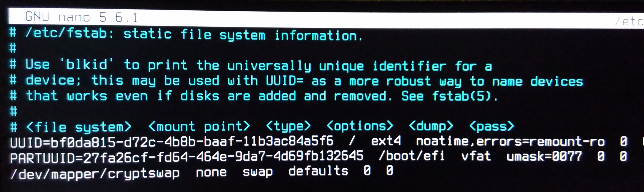Click the word 'robust' in comment
Screen dimensions: 644x192
point(408,81)
